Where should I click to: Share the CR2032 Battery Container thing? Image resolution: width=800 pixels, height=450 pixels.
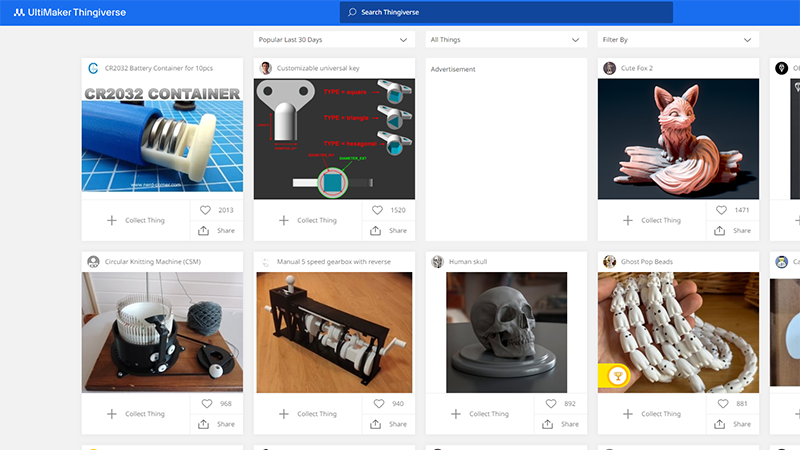pyautogui.click(x=216, y=231)
